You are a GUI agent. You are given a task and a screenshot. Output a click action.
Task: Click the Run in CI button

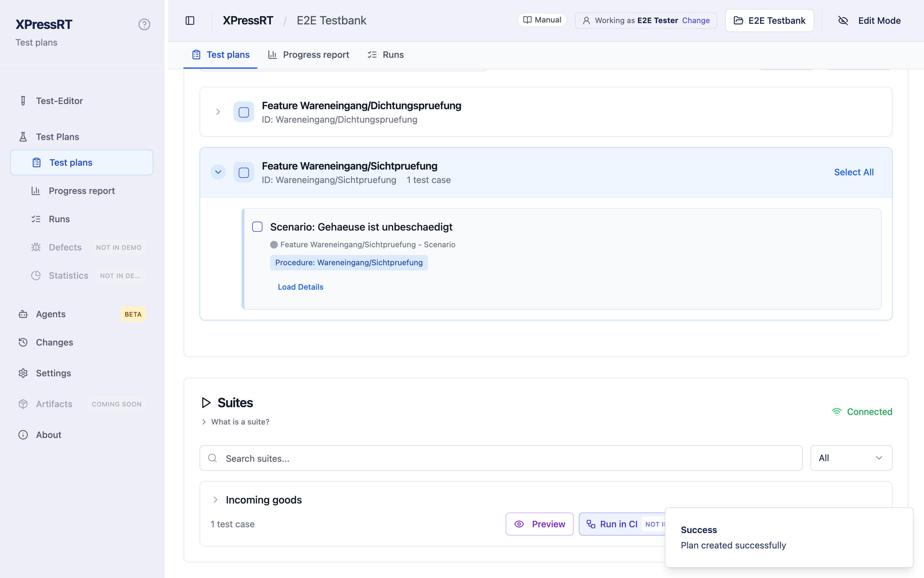[622, 524]
